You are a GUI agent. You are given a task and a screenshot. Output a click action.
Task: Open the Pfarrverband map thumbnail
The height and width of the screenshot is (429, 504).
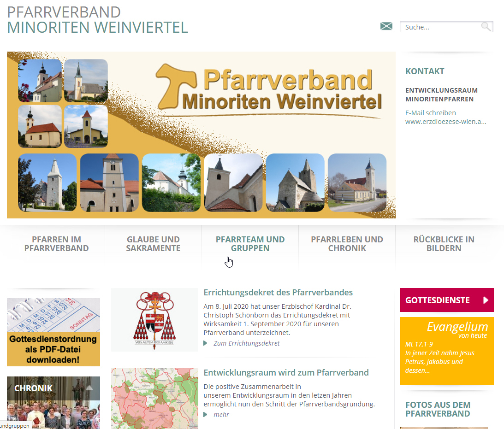(x=154, y=398)
